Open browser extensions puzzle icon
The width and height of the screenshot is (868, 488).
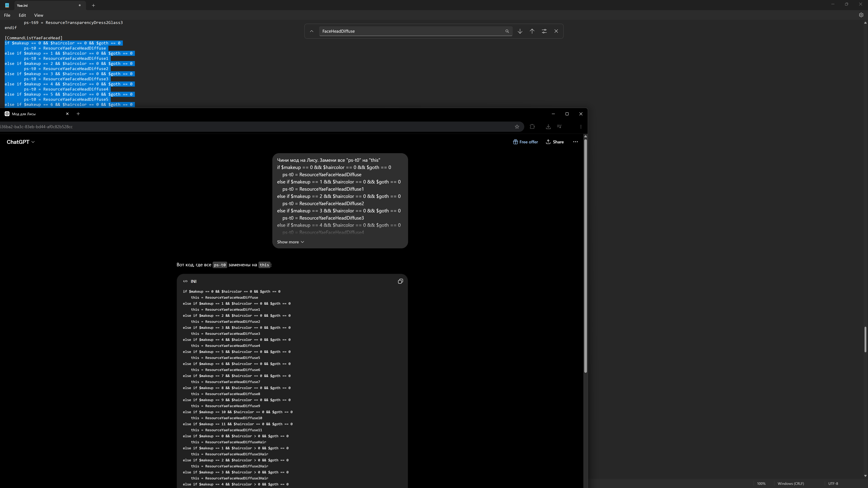pyautogui.click(x=532, y=127)
